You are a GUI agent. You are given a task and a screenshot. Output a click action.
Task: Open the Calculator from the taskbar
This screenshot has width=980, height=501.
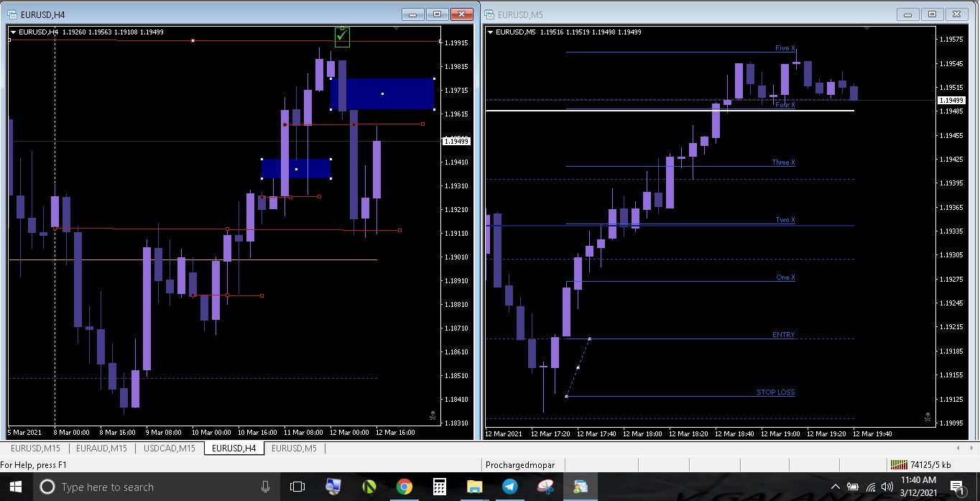point(440,487)
